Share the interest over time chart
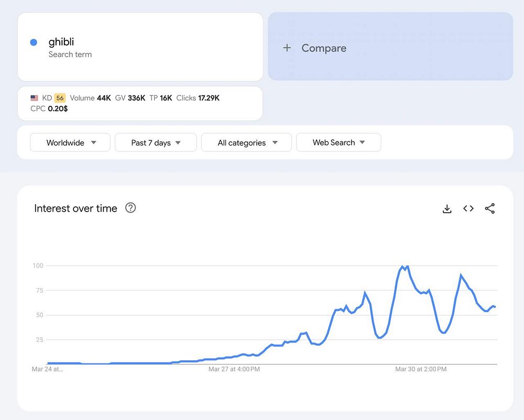This screenshot has height=420, width=524. pos(490,208)
